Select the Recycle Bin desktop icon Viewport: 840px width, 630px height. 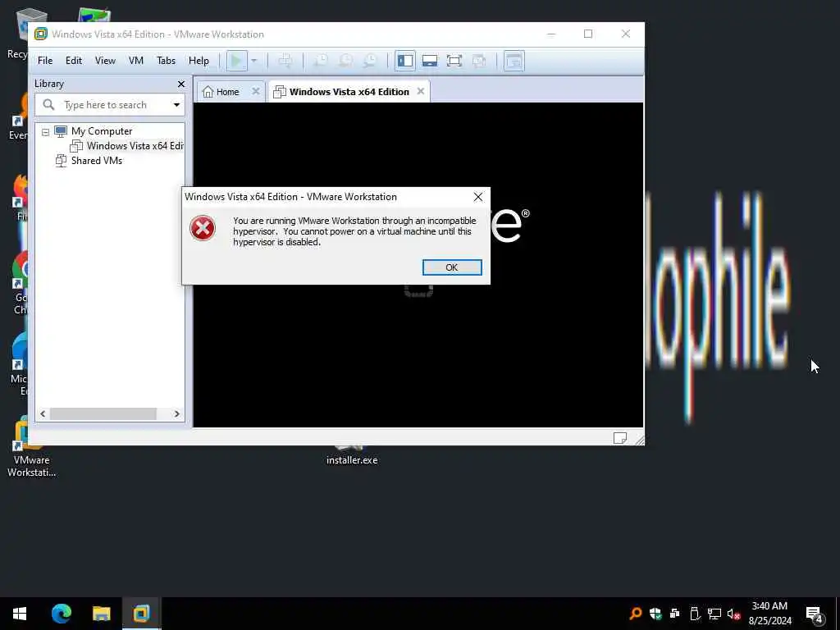coord(22,33)
